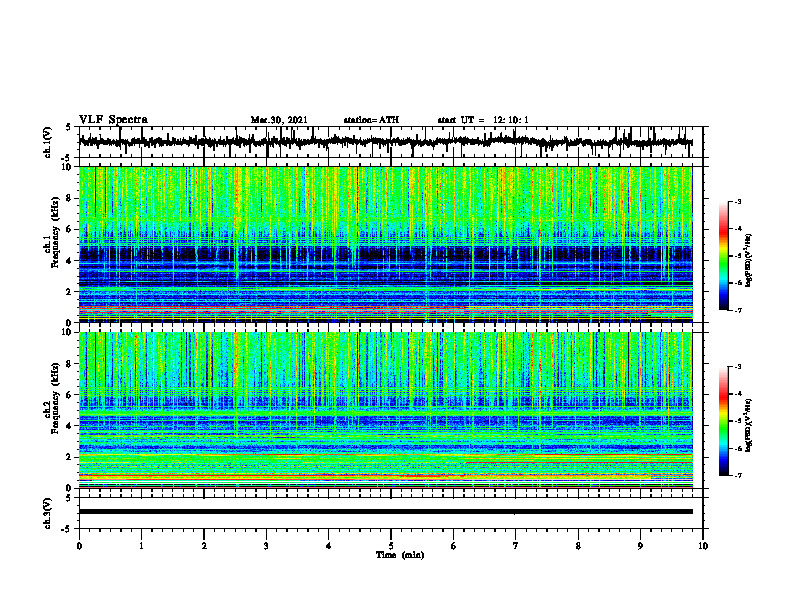792x612 pixels.
Task: Click the "VLF Spectra" plot title
Action: 113,120
